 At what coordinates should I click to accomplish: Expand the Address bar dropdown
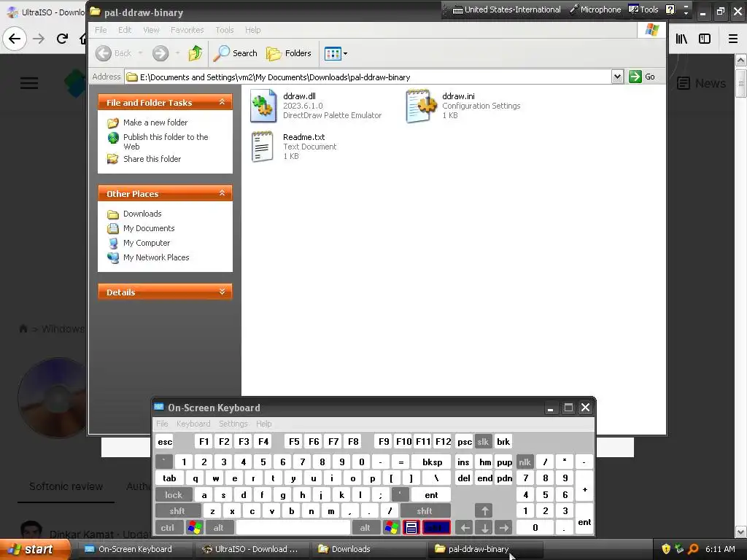click(617, 77)
